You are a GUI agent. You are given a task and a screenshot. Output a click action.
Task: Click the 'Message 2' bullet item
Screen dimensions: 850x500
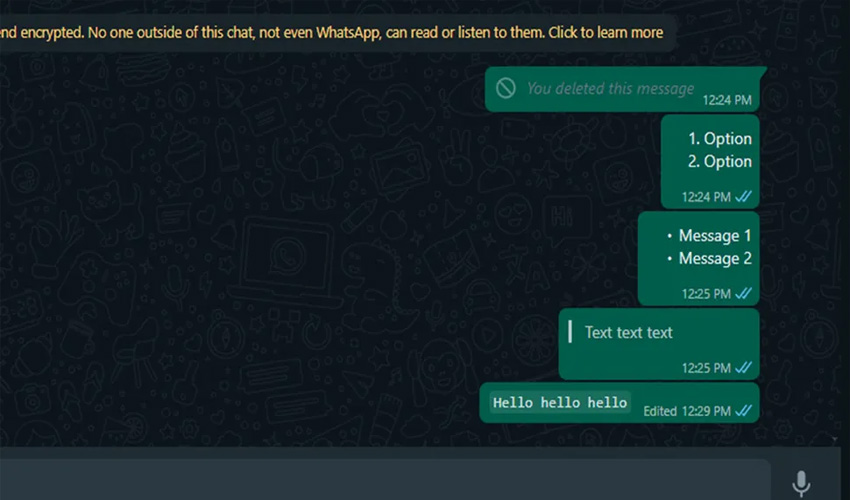coord(709,259)
